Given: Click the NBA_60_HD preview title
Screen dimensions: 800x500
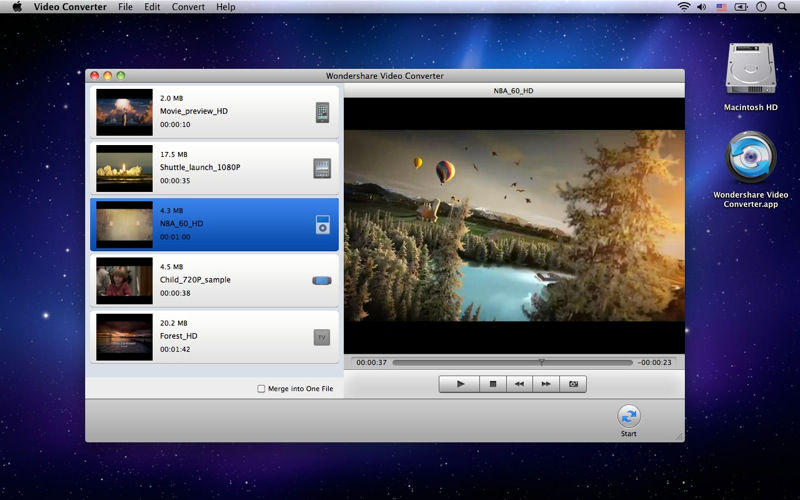Looking at the screenshot, I should click(513, 91).
